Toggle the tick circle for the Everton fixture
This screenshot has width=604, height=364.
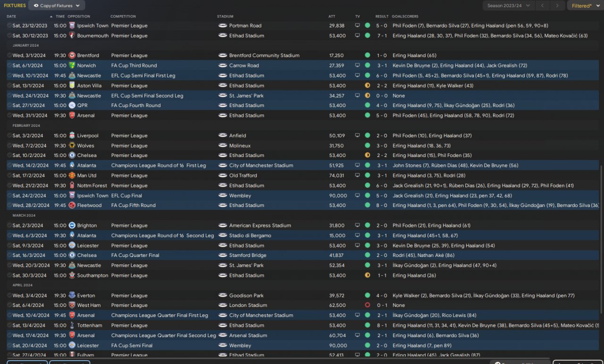(9, 296)
